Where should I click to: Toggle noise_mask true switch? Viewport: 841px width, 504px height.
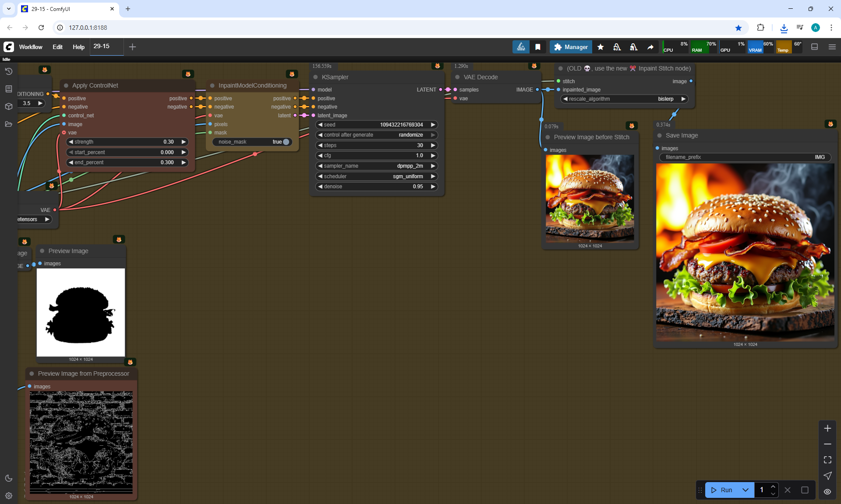(286, 142)
